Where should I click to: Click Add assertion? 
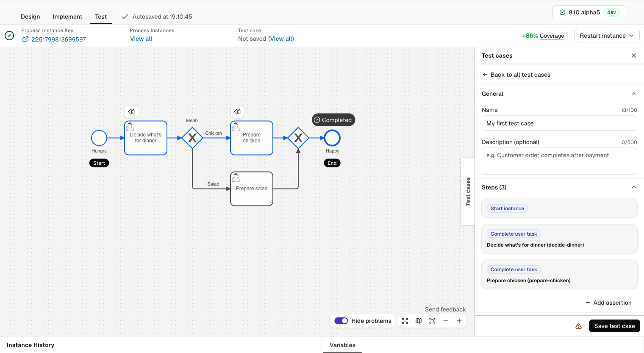[608, 303]
